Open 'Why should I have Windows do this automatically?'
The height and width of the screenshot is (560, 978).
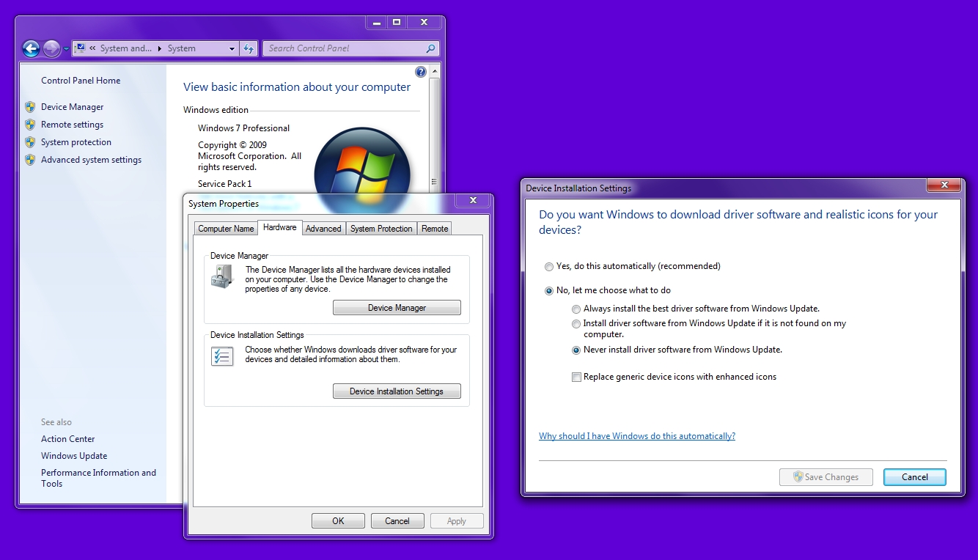point(637,436)
